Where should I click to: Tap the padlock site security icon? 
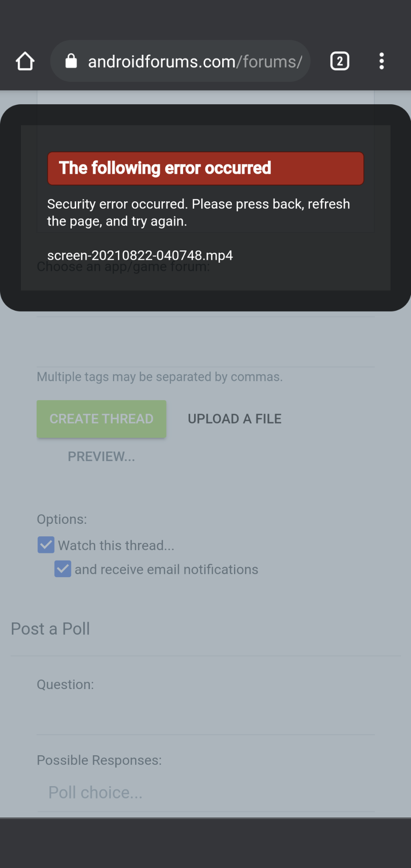click(x=71, y=61)
